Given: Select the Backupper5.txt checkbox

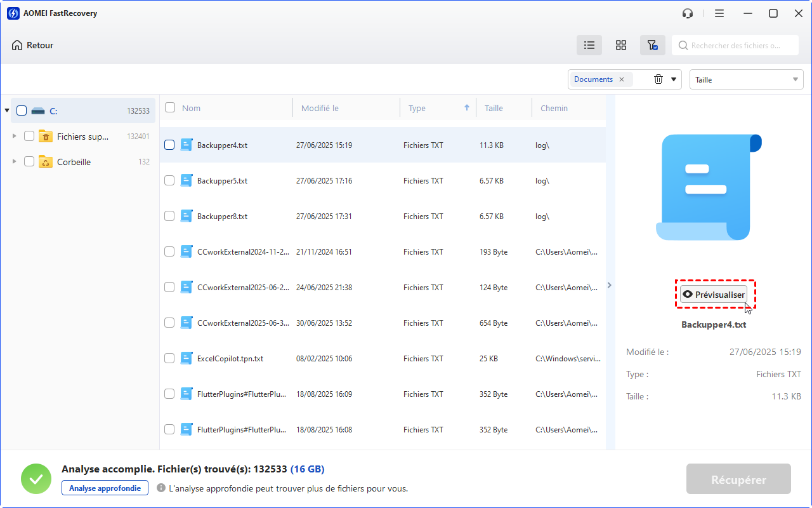Looking at the screenshot, I should point(169,180).
